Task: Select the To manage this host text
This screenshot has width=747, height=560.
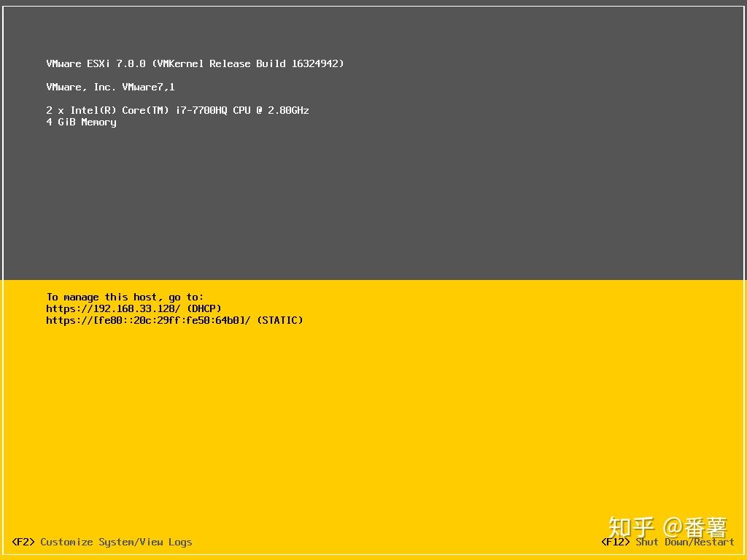Action: 124,297
